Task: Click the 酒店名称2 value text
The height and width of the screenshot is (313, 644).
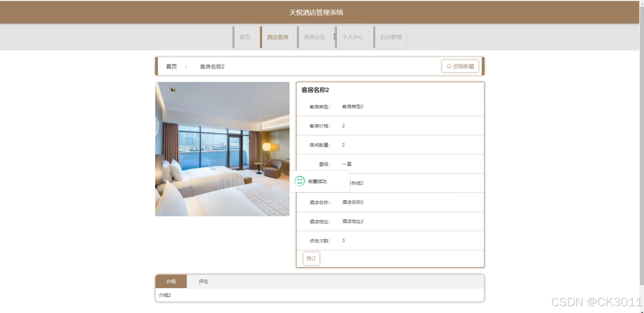Action: tap(353, 202)
